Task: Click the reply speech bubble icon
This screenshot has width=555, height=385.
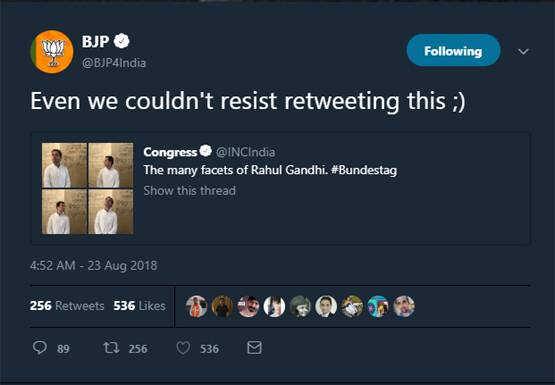Action: click(40, 348)
